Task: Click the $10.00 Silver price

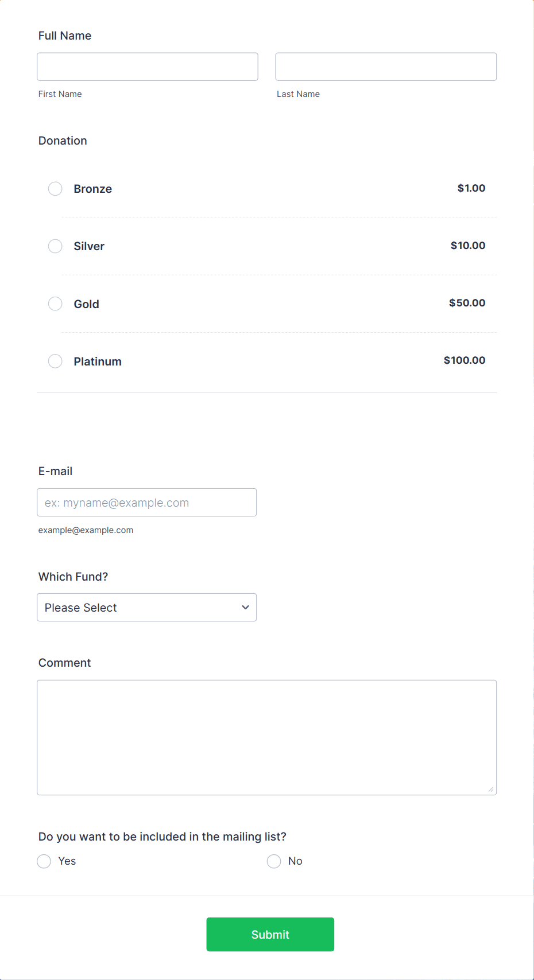Action: pyautogui.click(x=468, y=246)
